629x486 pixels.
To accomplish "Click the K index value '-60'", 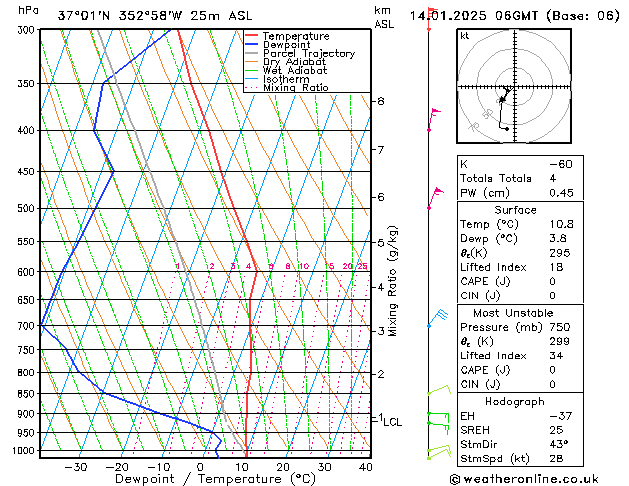I will 561,164.
